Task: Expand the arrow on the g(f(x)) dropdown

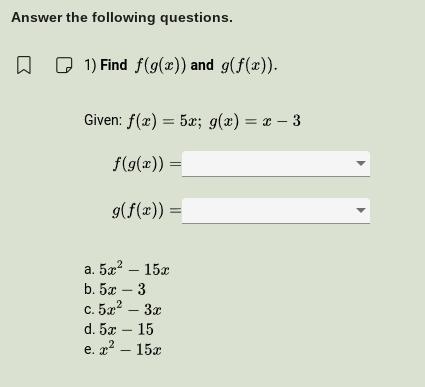Action: coord(361,211)
